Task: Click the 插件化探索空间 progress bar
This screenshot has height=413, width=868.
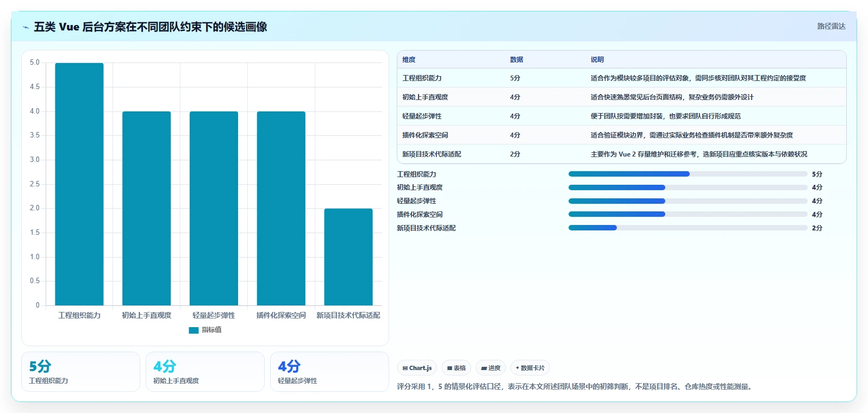Action: point(688,214)
